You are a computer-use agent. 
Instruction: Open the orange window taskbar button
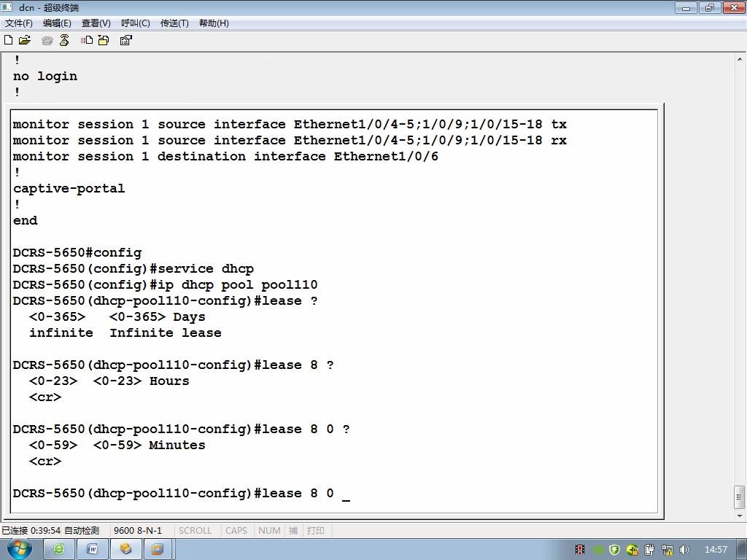click(158, 550)
